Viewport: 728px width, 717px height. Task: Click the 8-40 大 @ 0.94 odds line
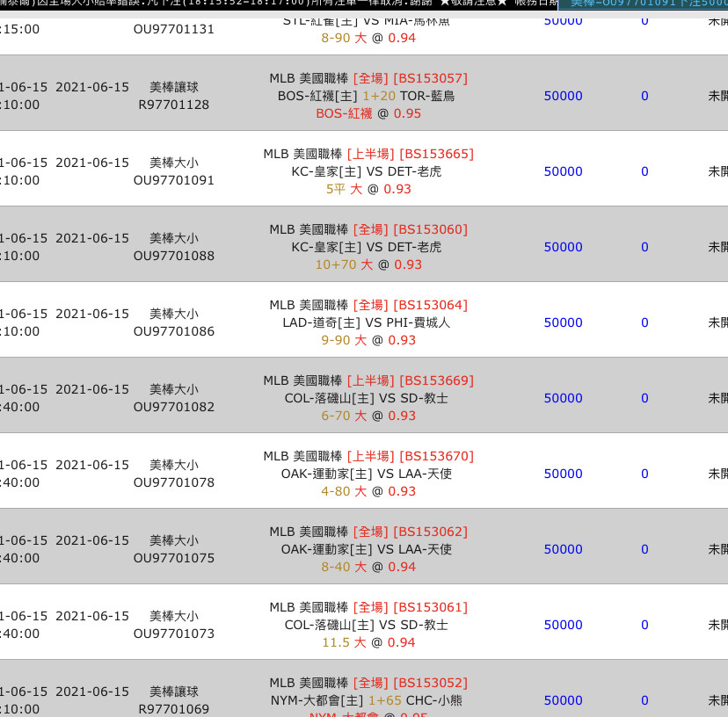point(368,568)
